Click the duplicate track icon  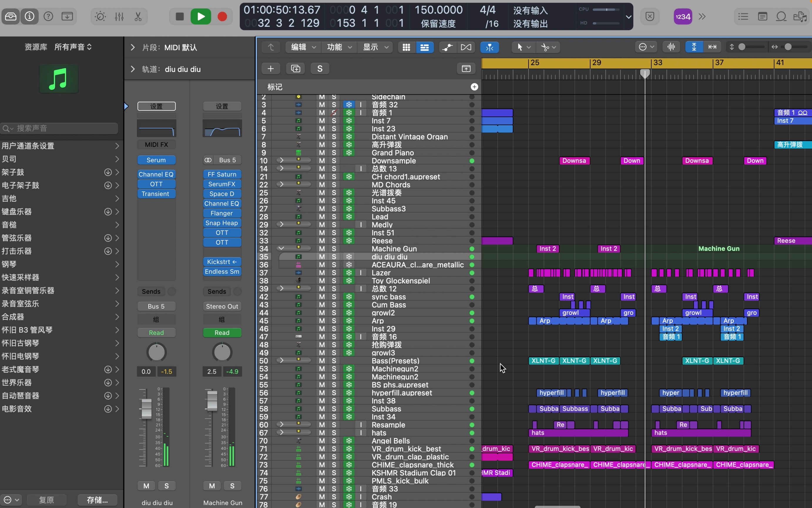[296, 68]
